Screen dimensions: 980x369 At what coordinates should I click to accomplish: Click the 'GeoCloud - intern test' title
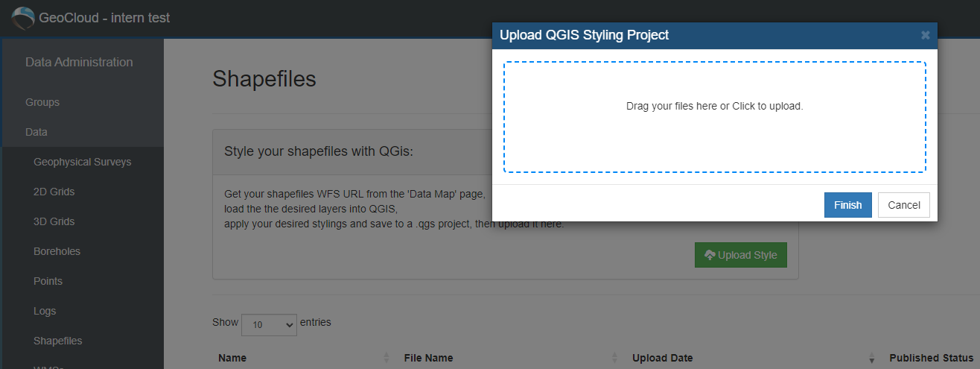[104, 17]
